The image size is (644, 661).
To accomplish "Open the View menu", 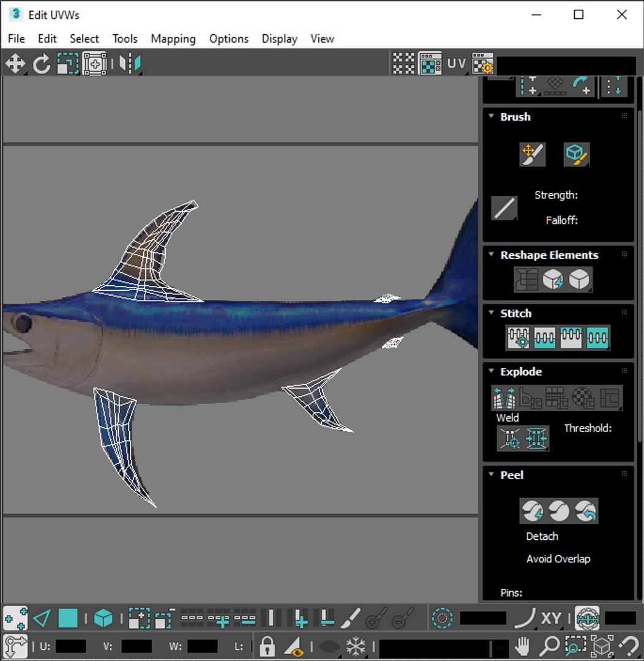I will [323, 39].
